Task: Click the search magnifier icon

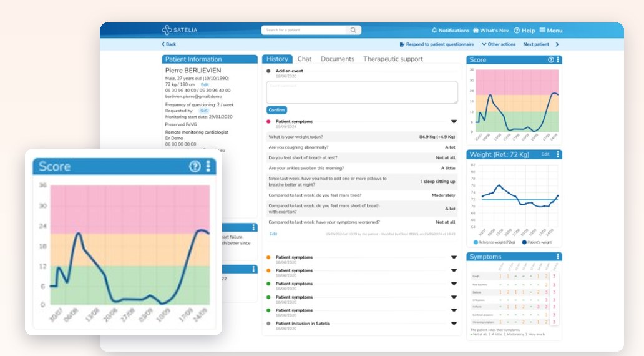Action: tap(353, 30)
